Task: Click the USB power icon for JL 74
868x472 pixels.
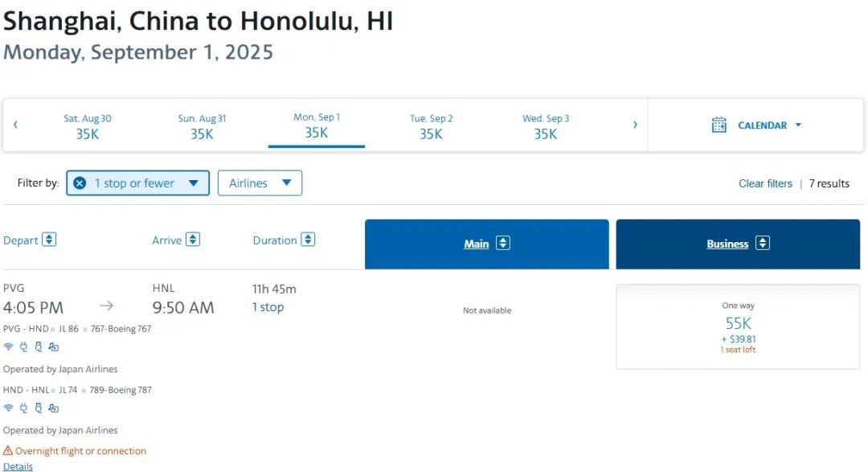Action: [x=38, y=408]
